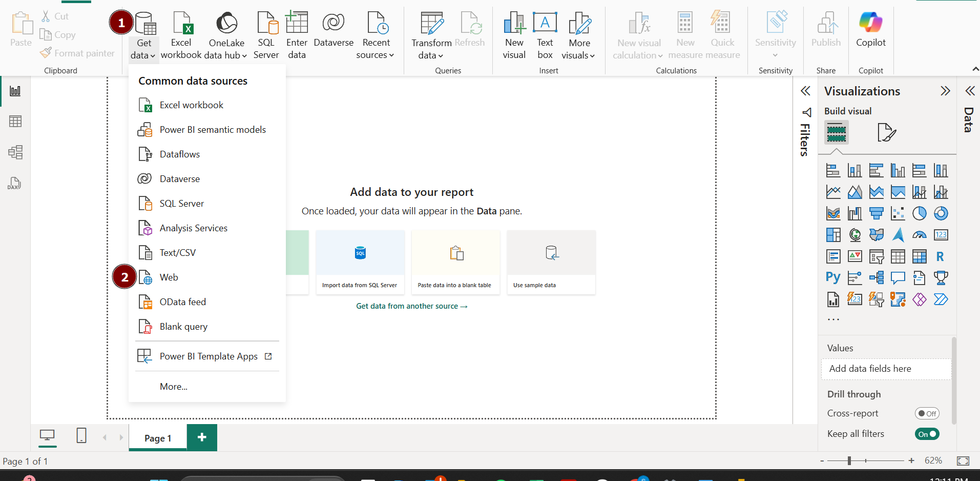This screenshot has height=481, width=980.
Task: Select the Gauge visual icon
Action: click(920, 235)
